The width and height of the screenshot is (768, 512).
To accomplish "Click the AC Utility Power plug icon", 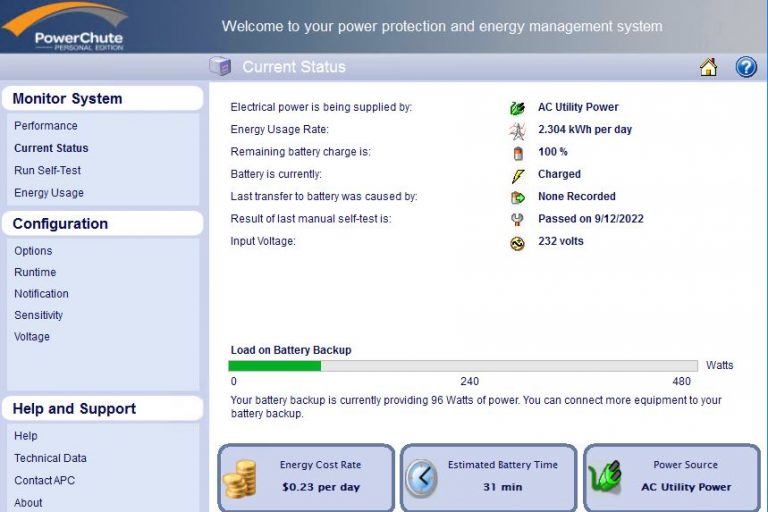I will [x=517, y=108].
